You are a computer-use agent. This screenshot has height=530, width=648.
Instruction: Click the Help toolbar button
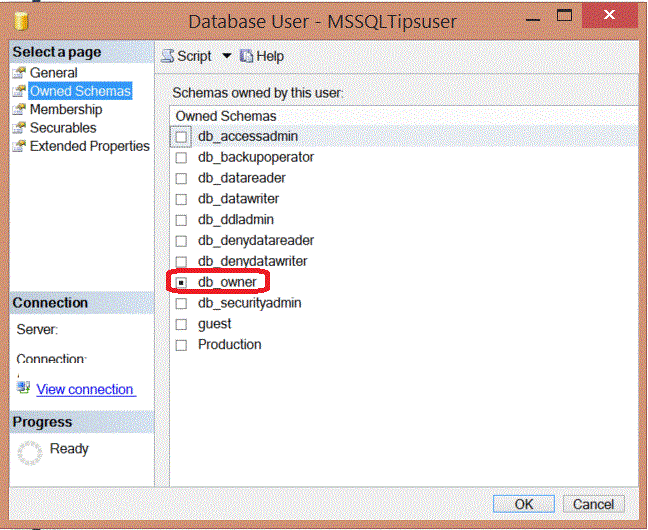262,56
